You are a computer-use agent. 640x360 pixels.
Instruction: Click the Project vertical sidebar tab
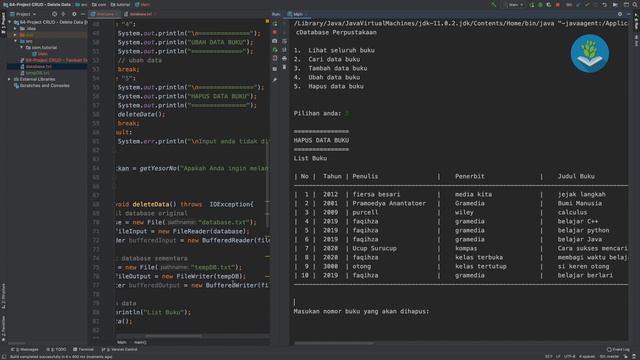tap(3, 24)
